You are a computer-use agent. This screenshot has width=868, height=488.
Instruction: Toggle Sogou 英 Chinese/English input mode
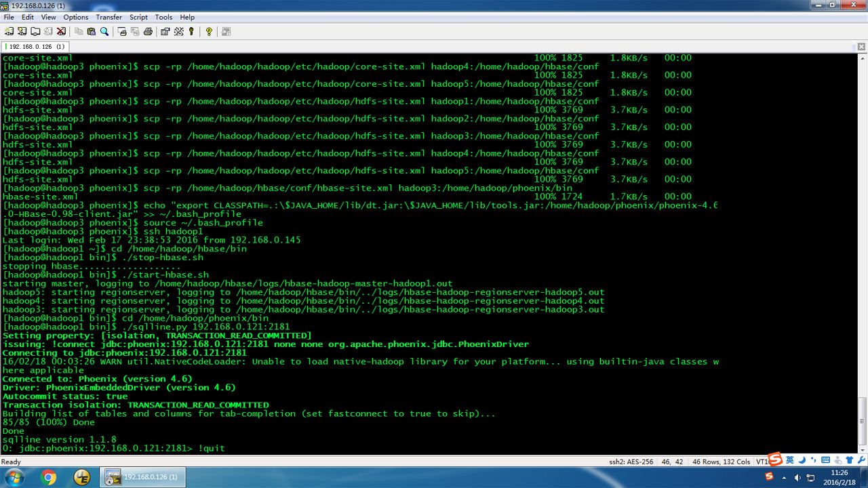point(790,460)
